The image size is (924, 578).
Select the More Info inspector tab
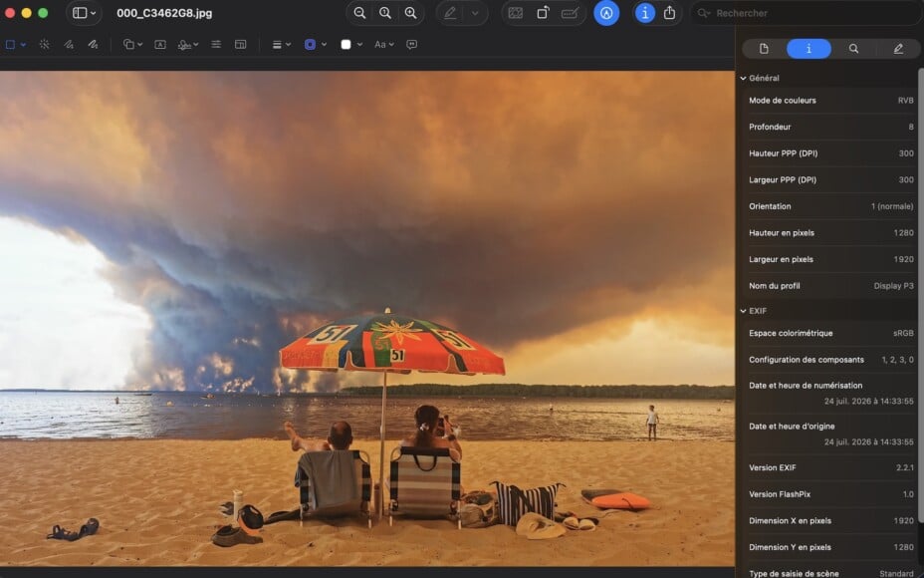click(808, 49)
